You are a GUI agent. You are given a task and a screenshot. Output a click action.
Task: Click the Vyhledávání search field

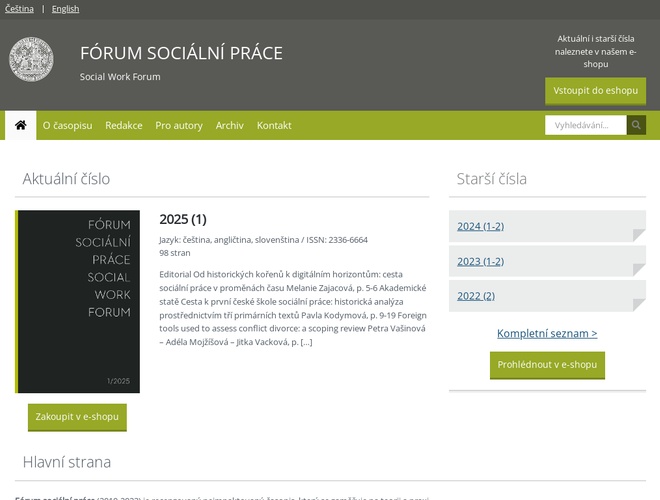coord(585,125)
